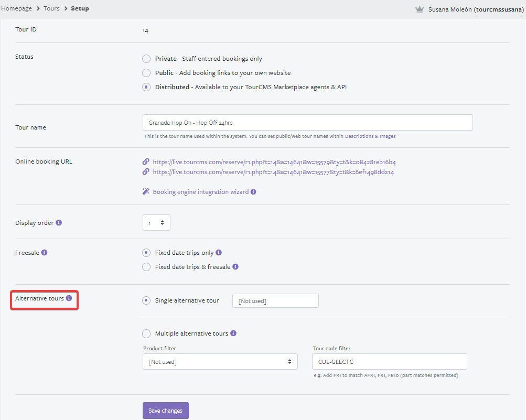Click info icon beside Multiple alternative tours
526x420 pixels.
click(233, 333)
